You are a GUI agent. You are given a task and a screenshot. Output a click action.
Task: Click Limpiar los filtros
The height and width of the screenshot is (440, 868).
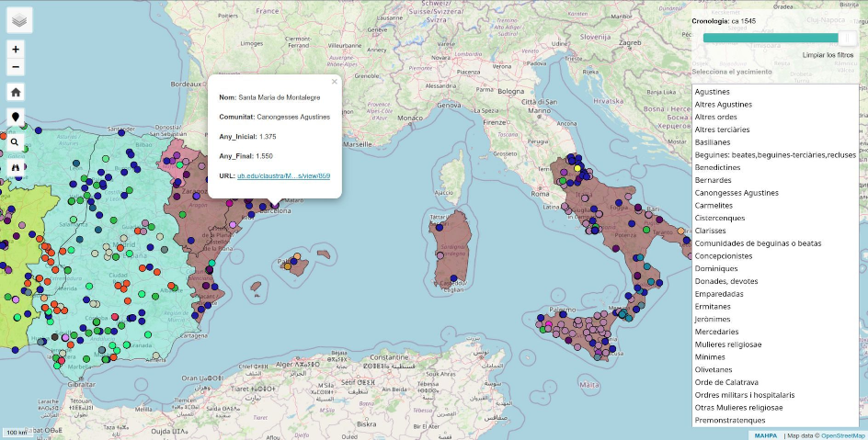pos(828,55)
